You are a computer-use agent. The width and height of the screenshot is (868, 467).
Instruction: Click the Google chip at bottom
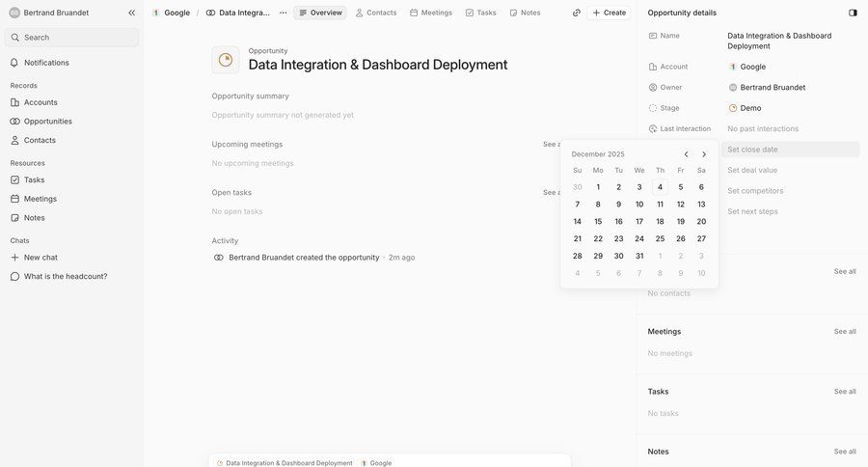(x=376, y=463)
